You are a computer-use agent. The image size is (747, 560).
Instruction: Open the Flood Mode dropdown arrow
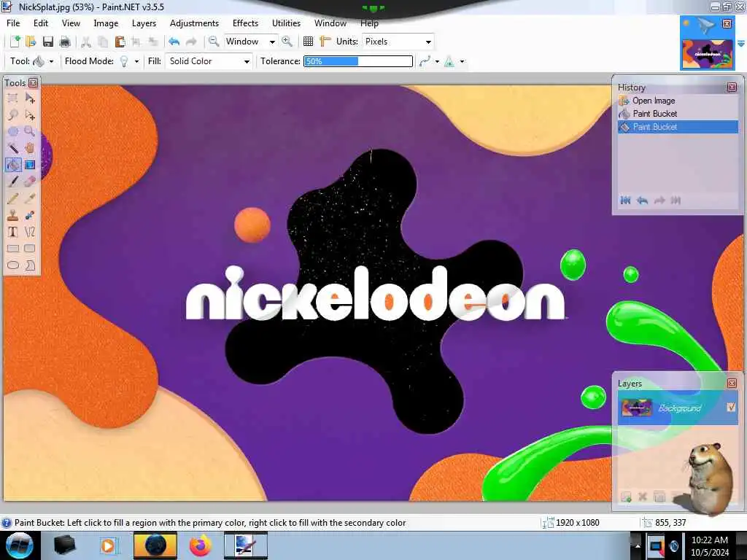136,61
